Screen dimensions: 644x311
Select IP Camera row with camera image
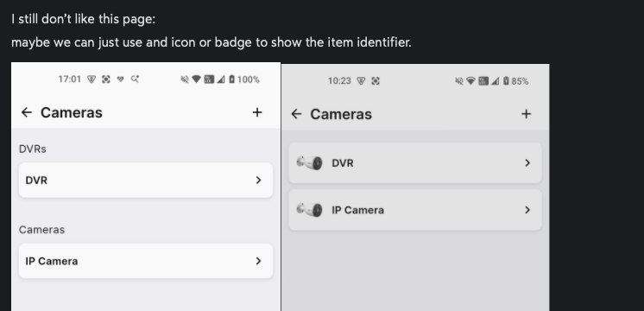[415, 210]
